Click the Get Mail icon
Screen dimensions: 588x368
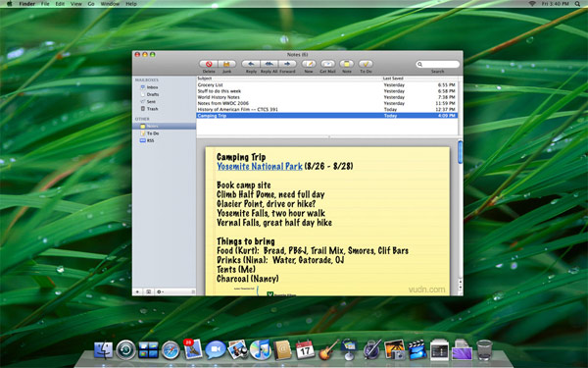[x=327, y=64]
